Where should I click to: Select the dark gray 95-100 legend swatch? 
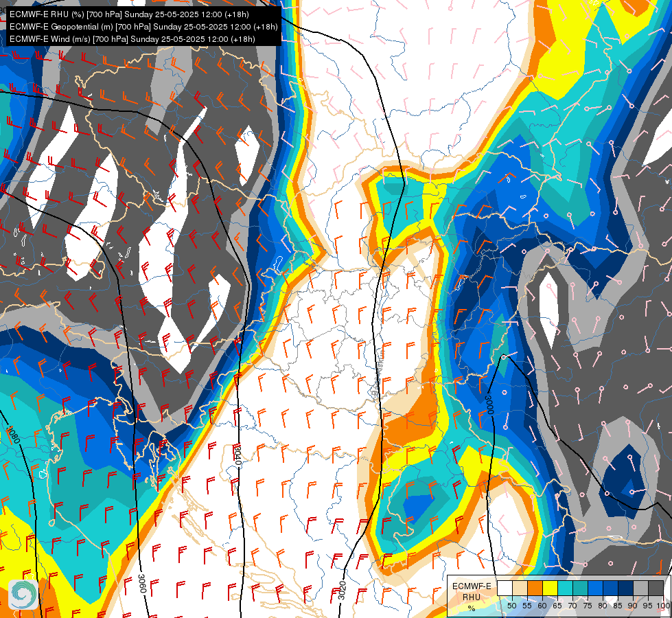tap(656, 588)
